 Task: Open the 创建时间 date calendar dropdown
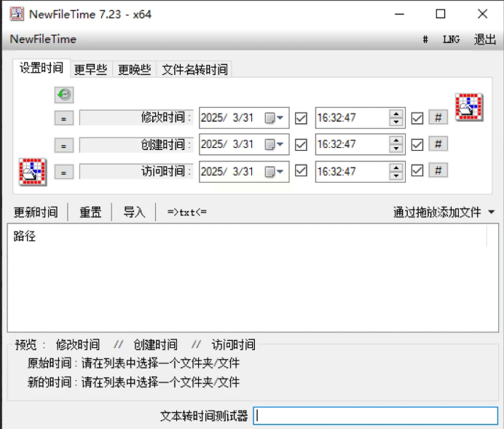tap(274, 145)
